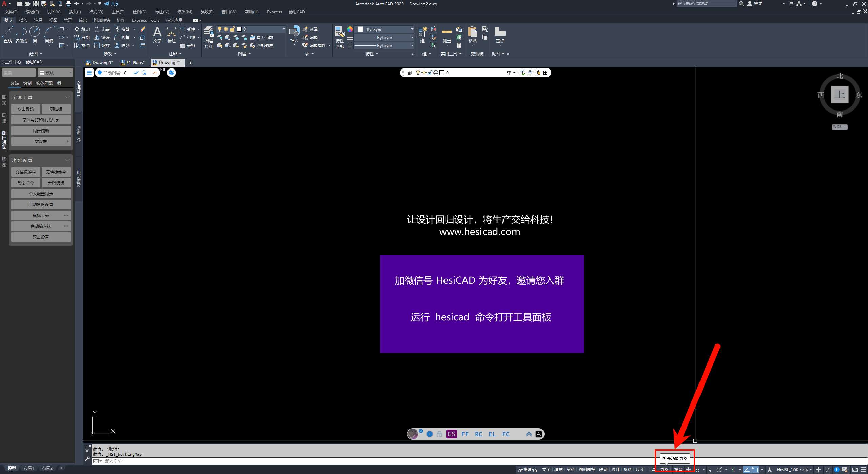
Task: Click the object color wheel swatch
Action: [350, 29]
